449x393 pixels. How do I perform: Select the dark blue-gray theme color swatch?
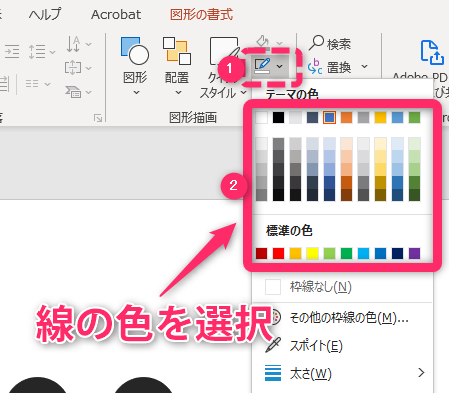(312, 117)
